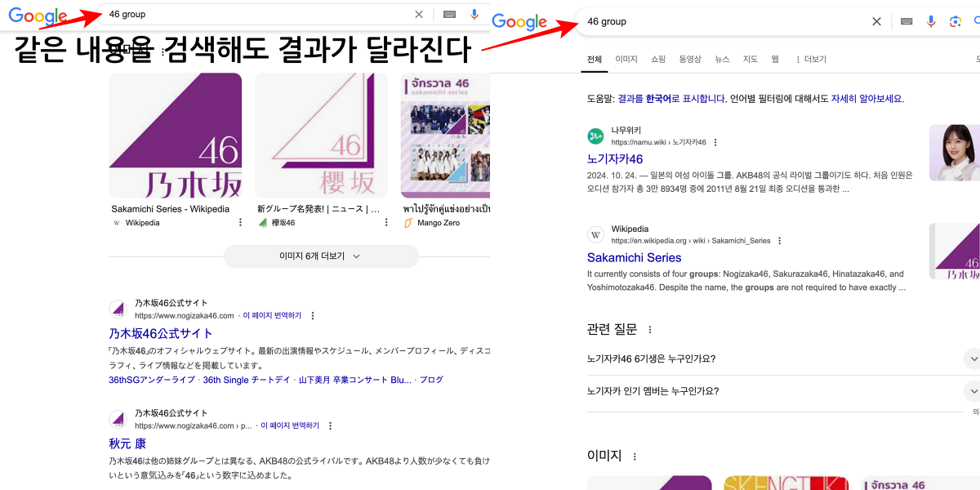The width and height of the screenshot is (980, 490).
Task: Open options next to 관련 질문 heading
Action: [x=650, y=330]
